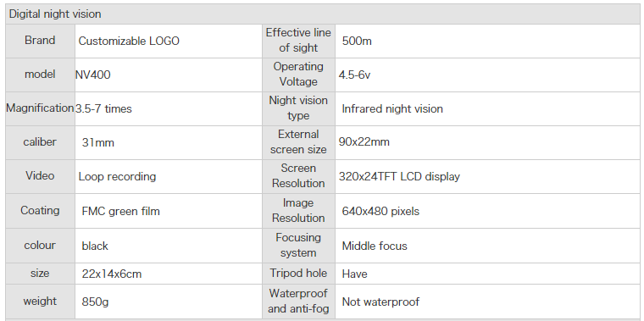Click the NV400 model value
This screenshot has height=321, width=644.
pyautogui.click(x=93, y=75)
